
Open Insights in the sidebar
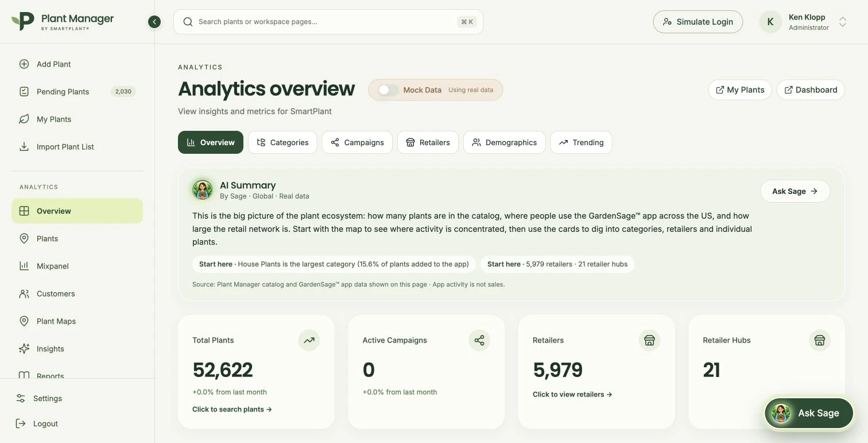(77, 349)
